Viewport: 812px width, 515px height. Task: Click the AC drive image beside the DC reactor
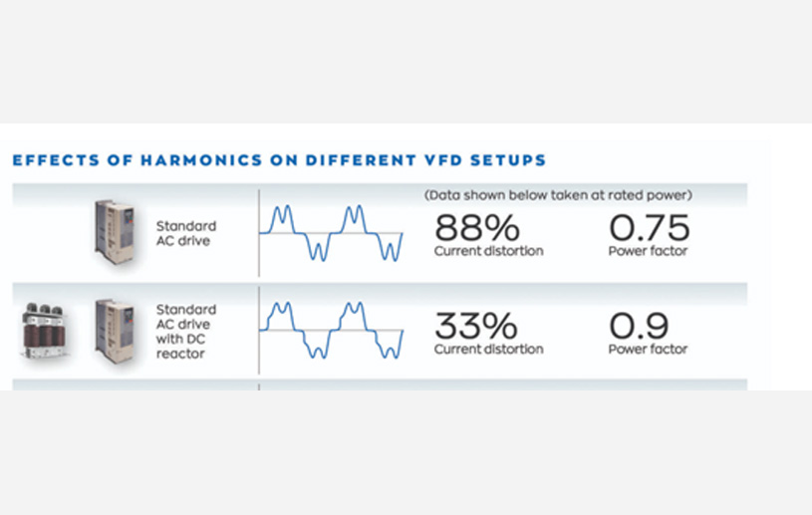click(115, 328)
